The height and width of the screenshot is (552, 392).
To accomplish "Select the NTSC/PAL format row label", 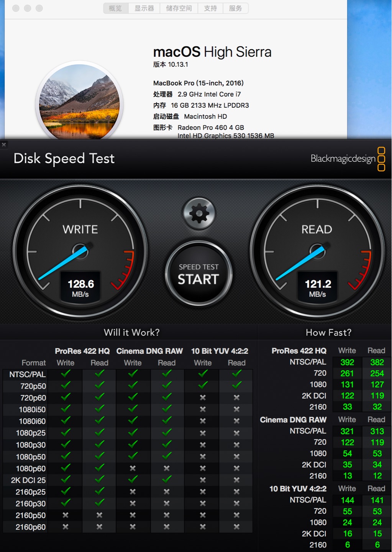I will 27,375.
